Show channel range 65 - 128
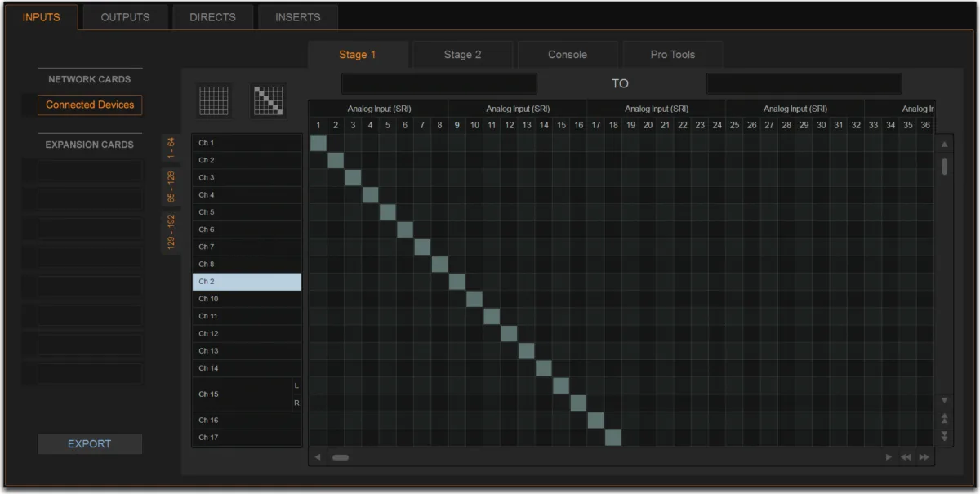This screenshot has height=494, width=980. [171, 188]
